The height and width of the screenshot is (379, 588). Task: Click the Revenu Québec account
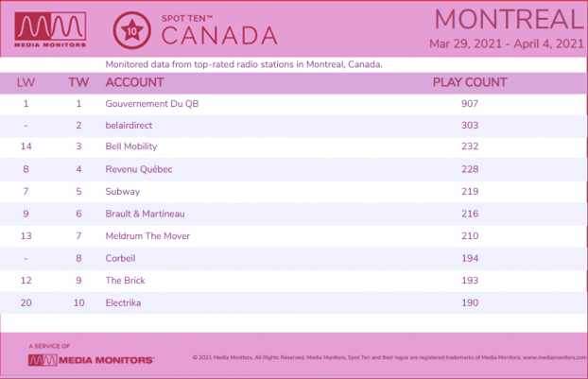[x=139, y=169]
